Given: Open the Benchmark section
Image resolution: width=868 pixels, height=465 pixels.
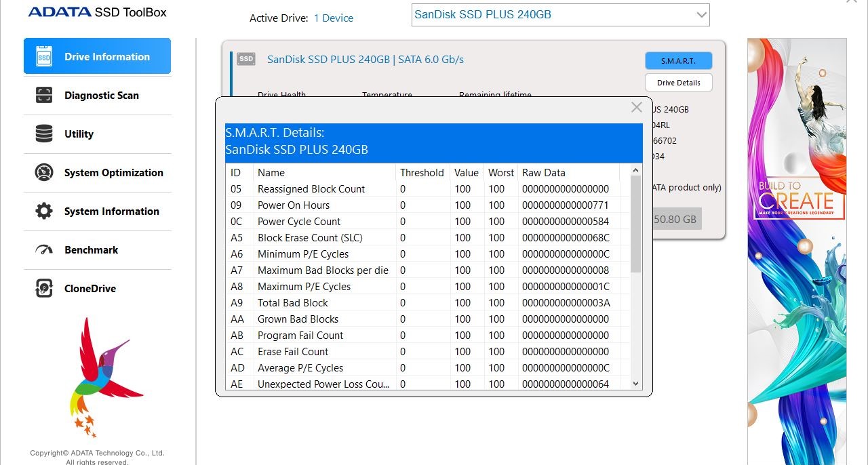Looking at the screenshot, I should [x=97, y=250].
